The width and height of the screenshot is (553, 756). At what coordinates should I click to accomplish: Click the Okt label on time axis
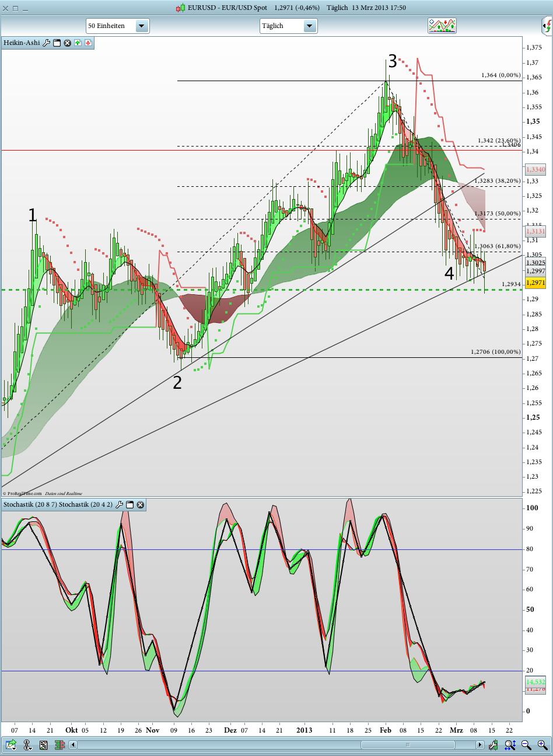(x=72, y=730)
